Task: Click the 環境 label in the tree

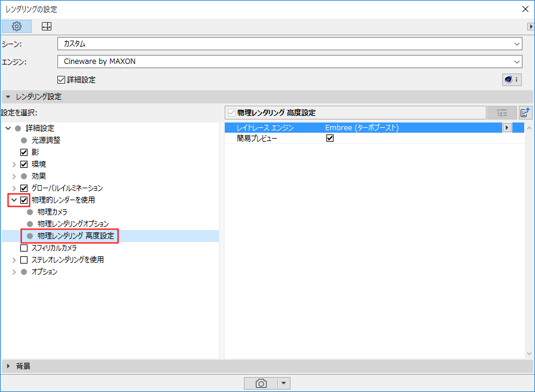Action: point(38,164)
